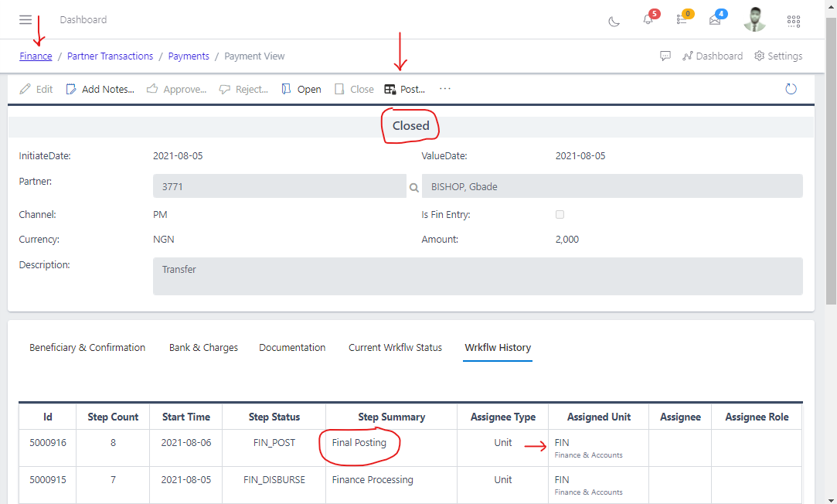Open the apps grid launcher
Screen dimensions: 837x504
793,21
